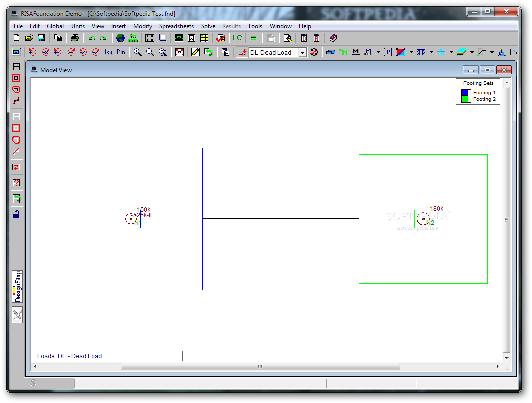532x403 pixels.
Task: Click the lock/unlock model sidebar icon
Action: click(x=16, y=214)
